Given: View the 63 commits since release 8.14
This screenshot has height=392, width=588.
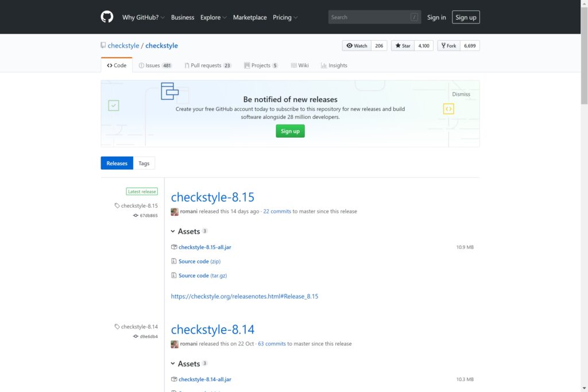Looking at the screenshot, I should coord(272,344).
